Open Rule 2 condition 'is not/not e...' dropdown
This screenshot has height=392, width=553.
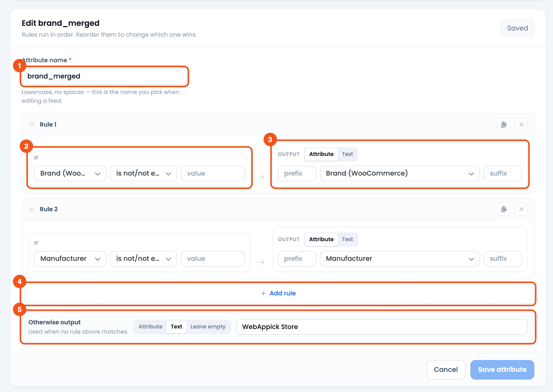144,259
